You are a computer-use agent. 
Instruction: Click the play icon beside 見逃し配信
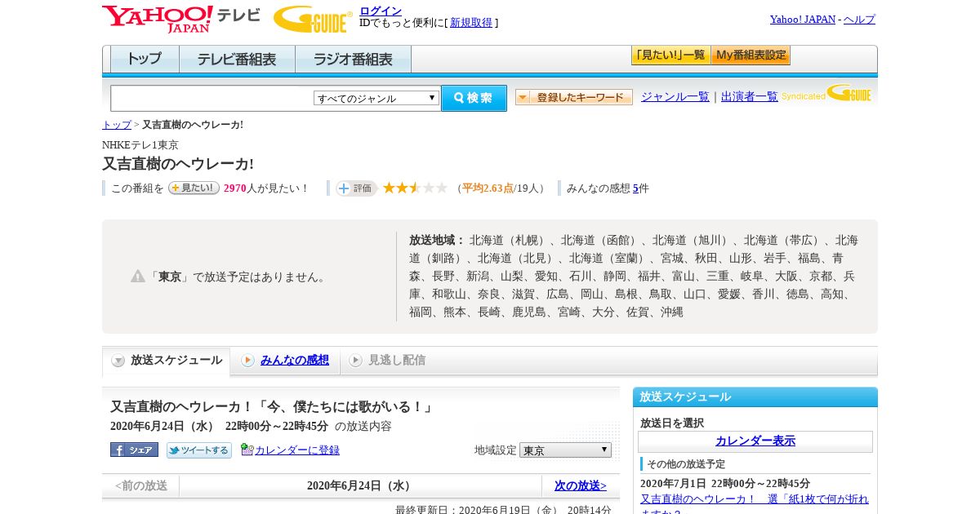[x=355, y=361]
